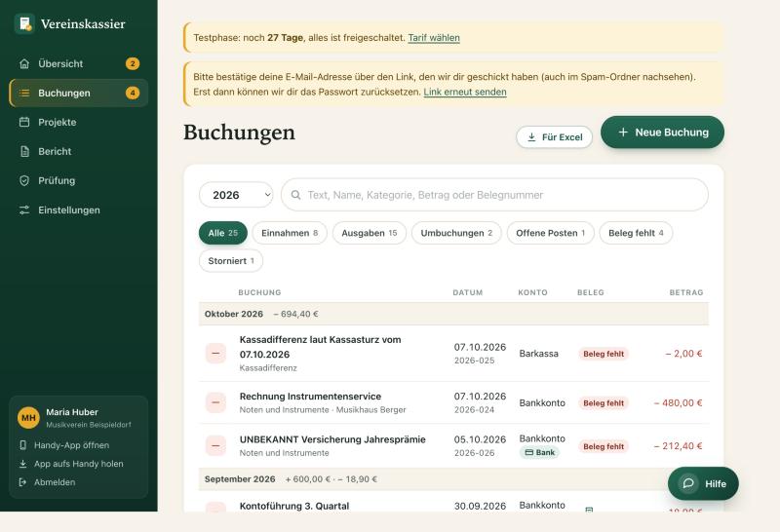The width and height of the screenshot is (780, 532).
Task: Open Projekte in the sidebar
Action: pos(79,123)
